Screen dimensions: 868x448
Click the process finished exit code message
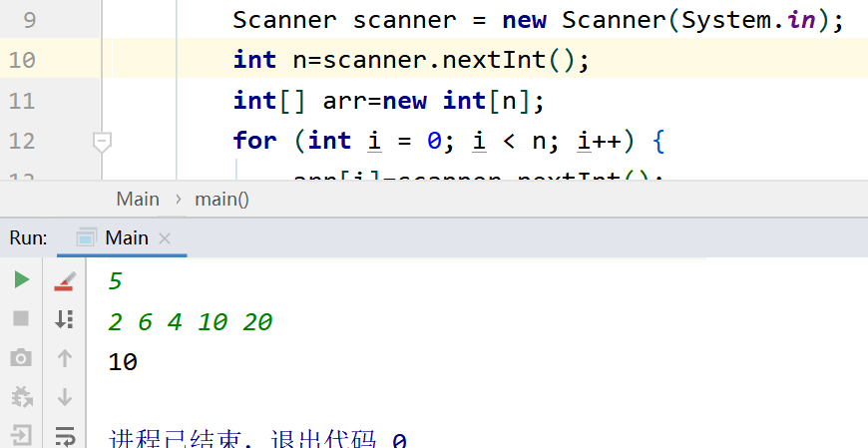click(257, 440)
